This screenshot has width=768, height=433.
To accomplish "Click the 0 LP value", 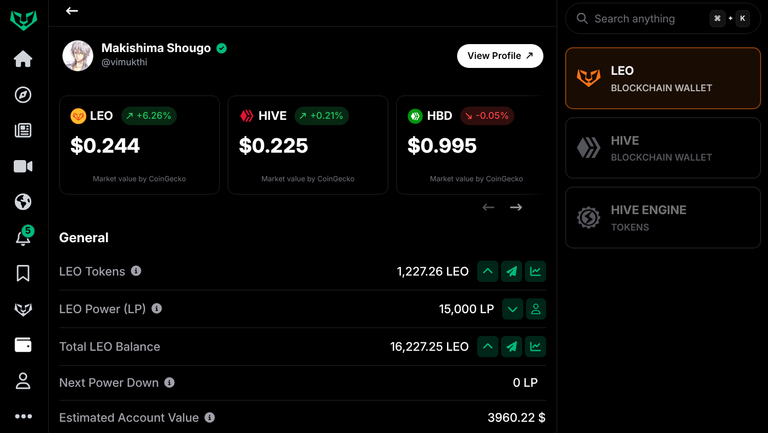I will [525, 383].
